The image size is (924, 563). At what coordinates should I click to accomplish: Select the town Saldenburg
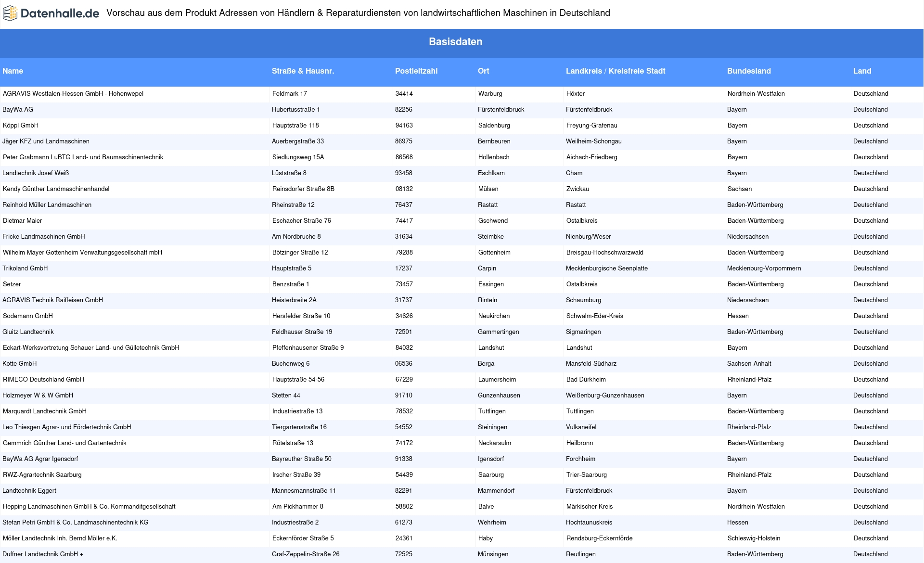coord(494,126)
